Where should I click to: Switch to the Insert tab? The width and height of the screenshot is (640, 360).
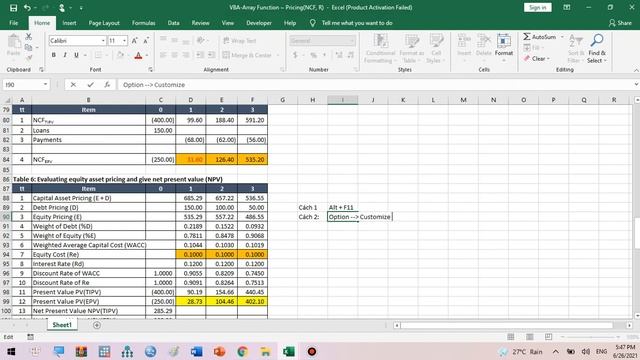pyautogui.click(x=69, y=23)
